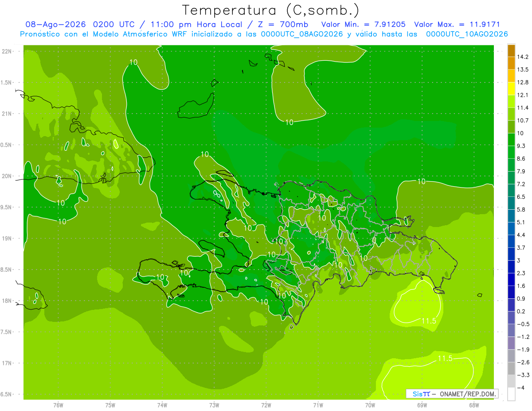532x411 pixels.
Task: Click the lime swatch between 12.1 and 11.4
Action: (x=511, y=102)
